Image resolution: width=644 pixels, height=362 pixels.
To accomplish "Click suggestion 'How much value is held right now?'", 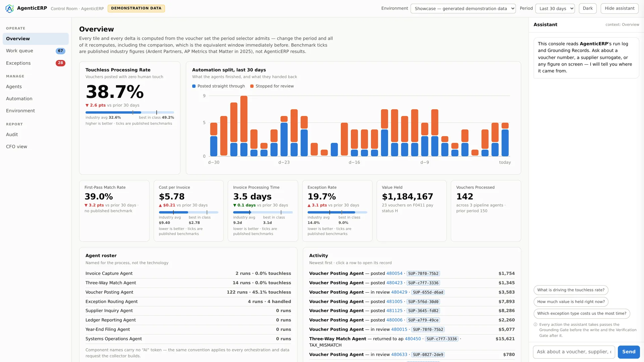I will click(571, 302).
